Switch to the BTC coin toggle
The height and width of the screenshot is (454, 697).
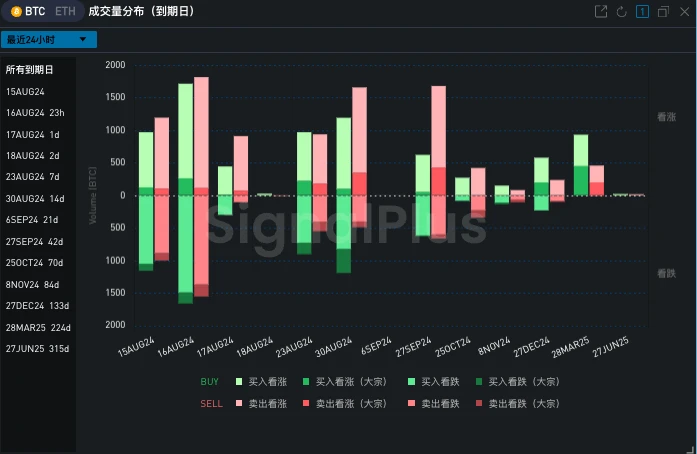29,12
